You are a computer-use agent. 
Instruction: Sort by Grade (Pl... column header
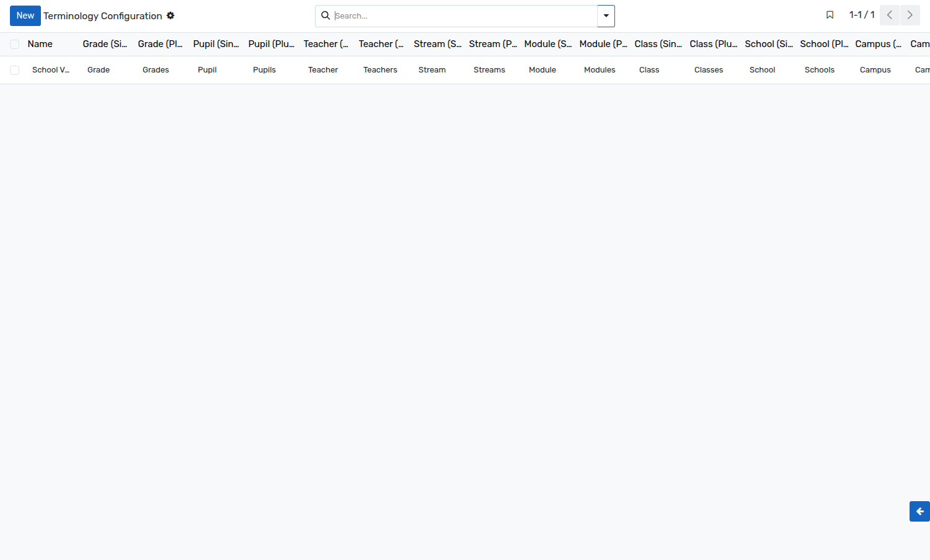pos(160,44)
